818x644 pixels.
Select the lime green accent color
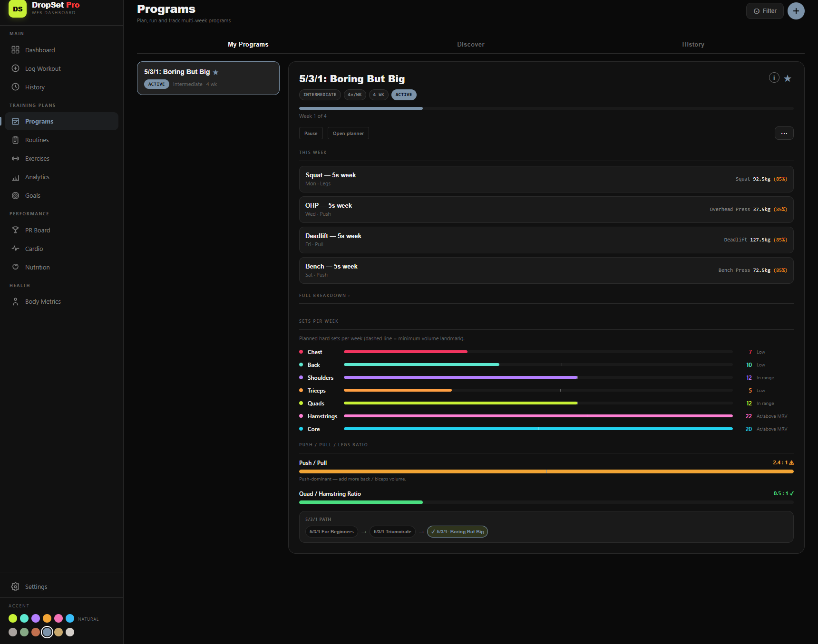coord(13,618)
